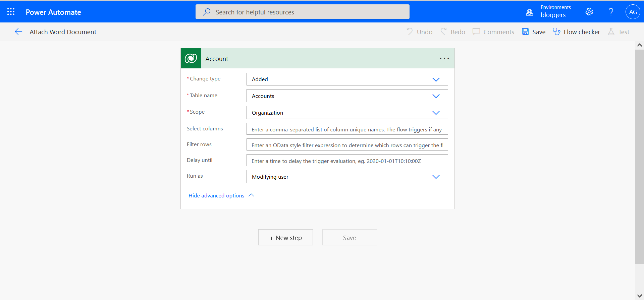Image resolution: width=644 pixels, height=300 pixels.
Task: Open the Table name field showing Accounts
Action: (347, 96)
